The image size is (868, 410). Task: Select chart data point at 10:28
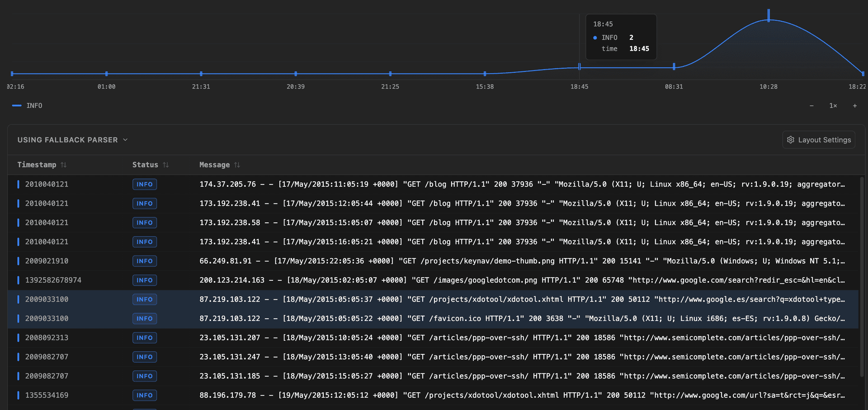[x=769, y=16]
